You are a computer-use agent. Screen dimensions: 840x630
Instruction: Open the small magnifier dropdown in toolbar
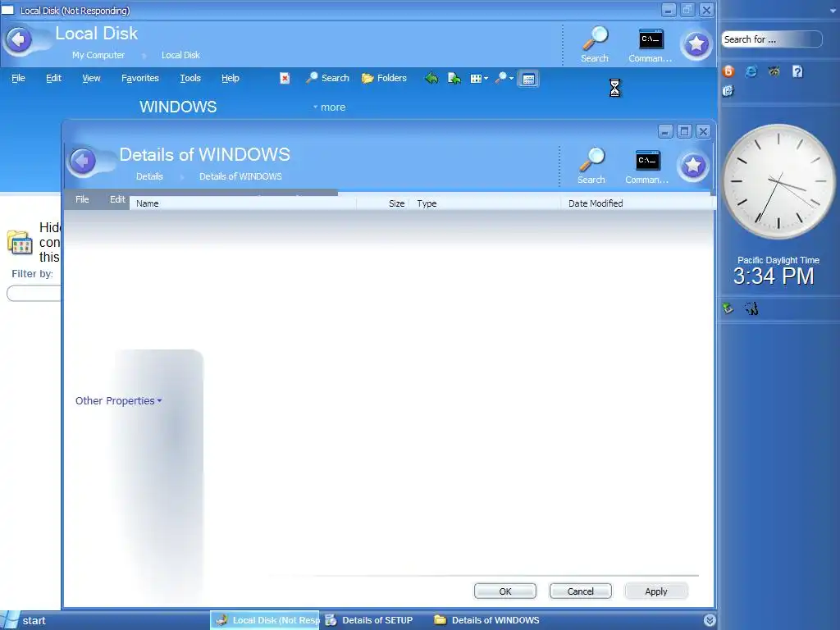tap(504, 79)
